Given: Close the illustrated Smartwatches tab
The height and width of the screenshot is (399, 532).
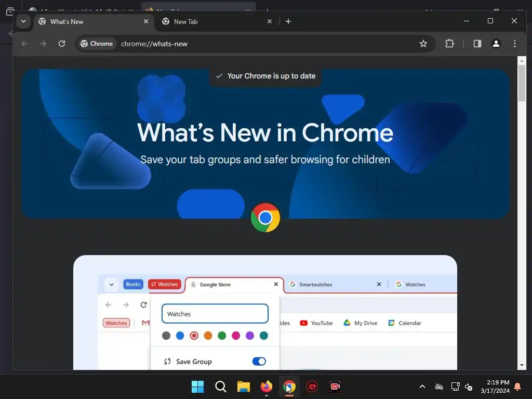Looking at the screenshot, I should (x=379, y=284).
